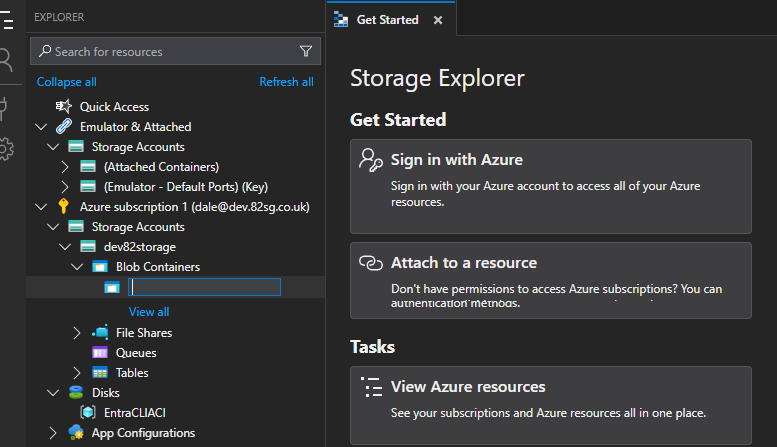Click the Refresh all link
Screen dimensions: 777x447
coord(286,82)
